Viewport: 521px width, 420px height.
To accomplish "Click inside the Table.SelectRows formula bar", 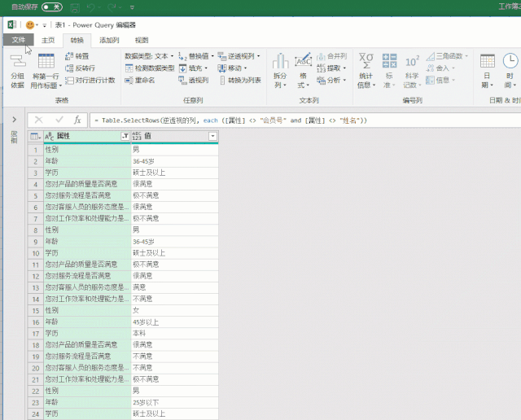I will point(305,120).
